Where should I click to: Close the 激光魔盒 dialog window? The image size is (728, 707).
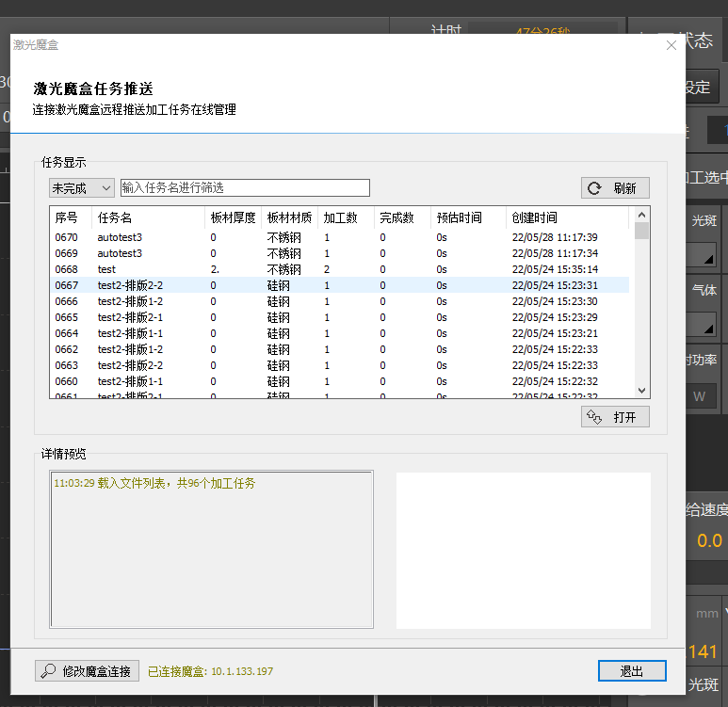(x=671, y=45)
